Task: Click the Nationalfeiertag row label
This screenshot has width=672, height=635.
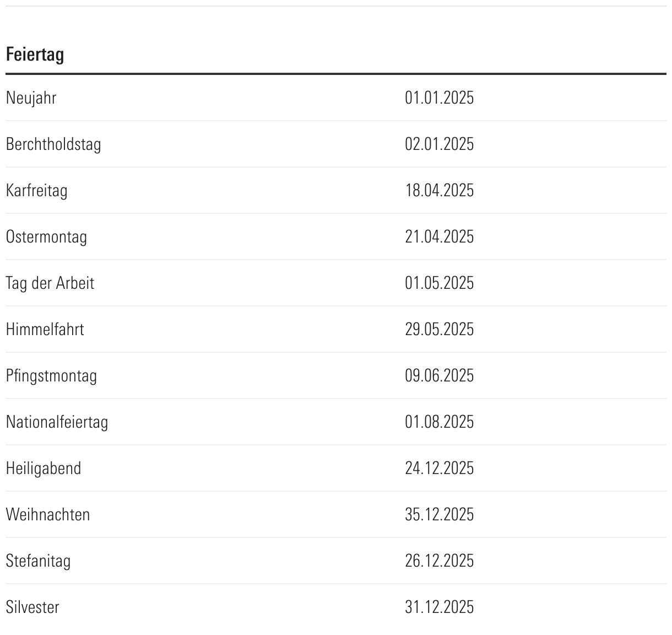Action: click(57, 422)
